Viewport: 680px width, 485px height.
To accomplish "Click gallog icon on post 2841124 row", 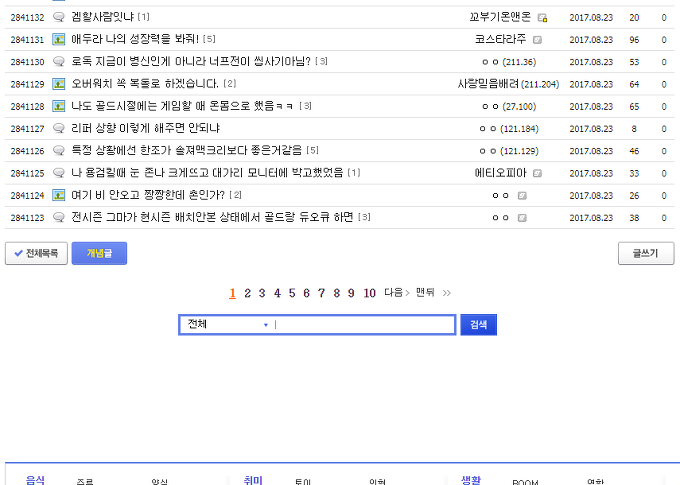I will click(x=522, y=196).
